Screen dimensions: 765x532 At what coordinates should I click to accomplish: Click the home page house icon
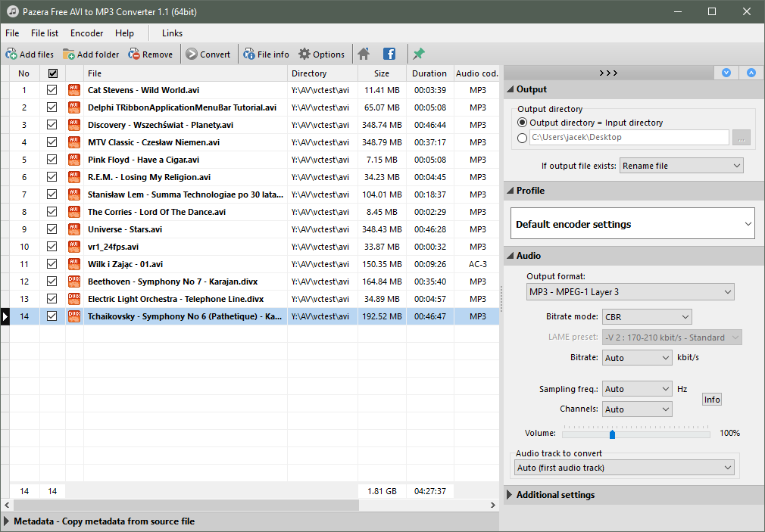click(x=364, y=54)
